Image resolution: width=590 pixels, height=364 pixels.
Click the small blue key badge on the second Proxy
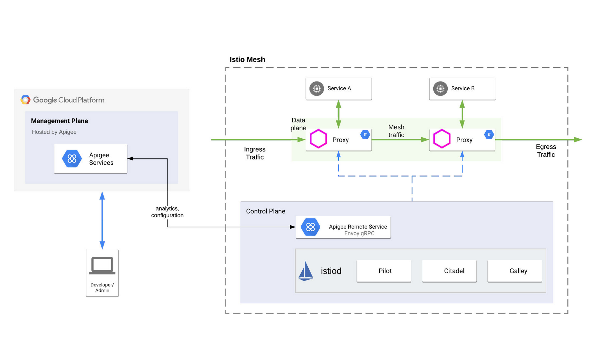click(489, 135)
